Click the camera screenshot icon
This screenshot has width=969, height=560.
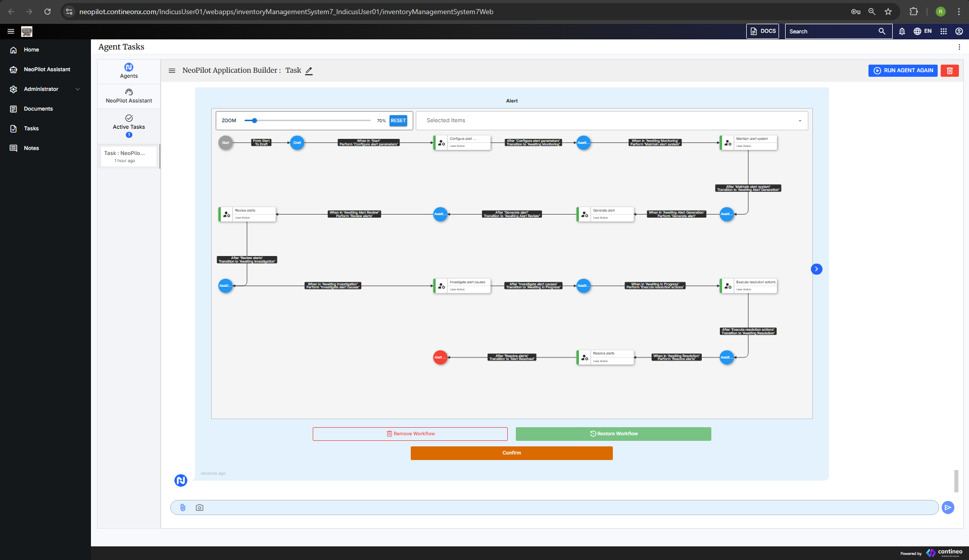200,508
